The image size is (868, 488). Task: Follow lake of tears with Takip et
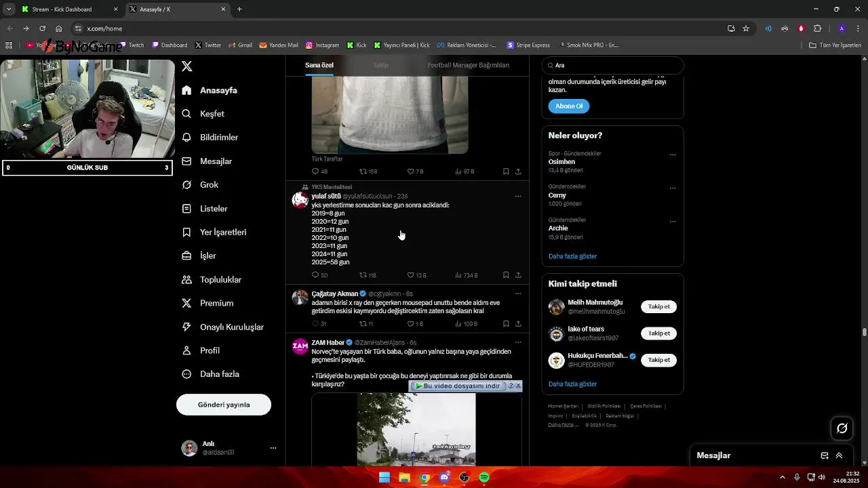(658, 333)
